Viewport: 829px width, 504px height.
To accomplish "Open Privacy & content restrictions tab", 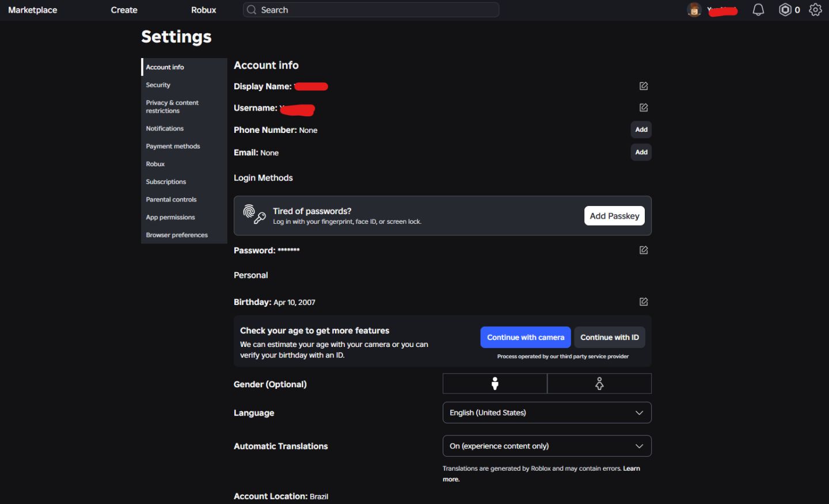I will tap(184, 107).
